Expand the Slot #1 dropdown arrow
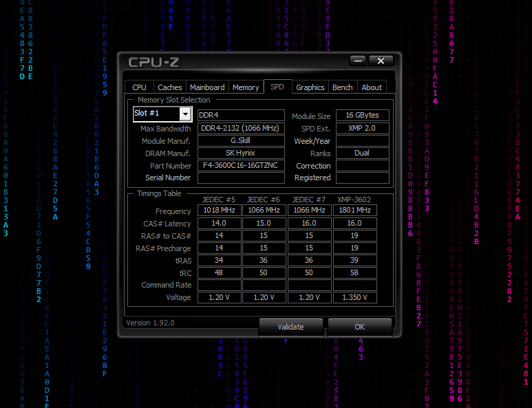This screenshot has width=532, height=408. 185,114
